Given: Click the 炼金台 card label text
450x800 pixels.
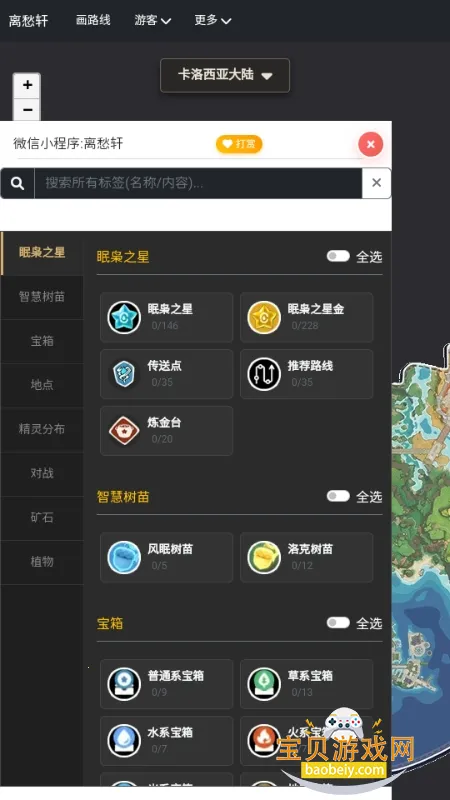Looking at the screenshot, I should pos(164,422).
